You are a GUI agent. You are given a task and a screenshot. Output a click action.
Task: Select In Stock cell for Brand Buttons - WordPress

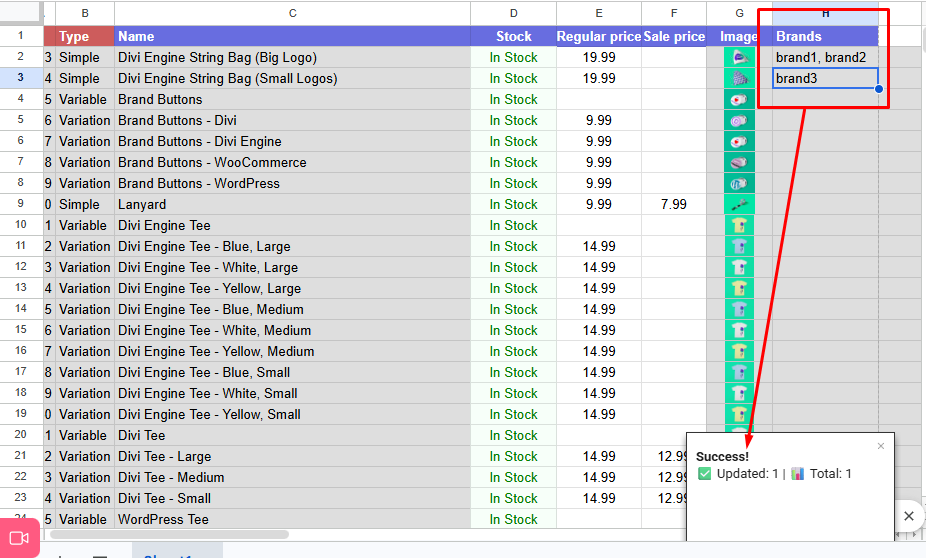[x=513, y=184]
